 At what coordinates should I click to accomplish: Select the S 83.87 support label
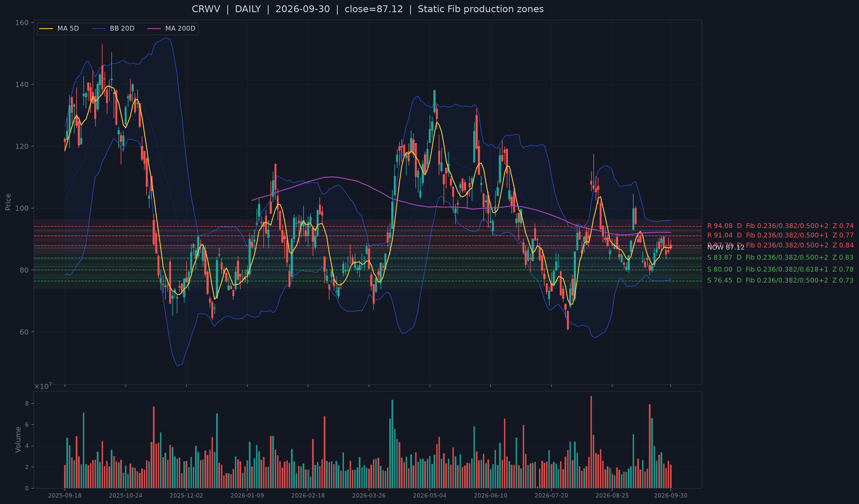tap(780, 257)
